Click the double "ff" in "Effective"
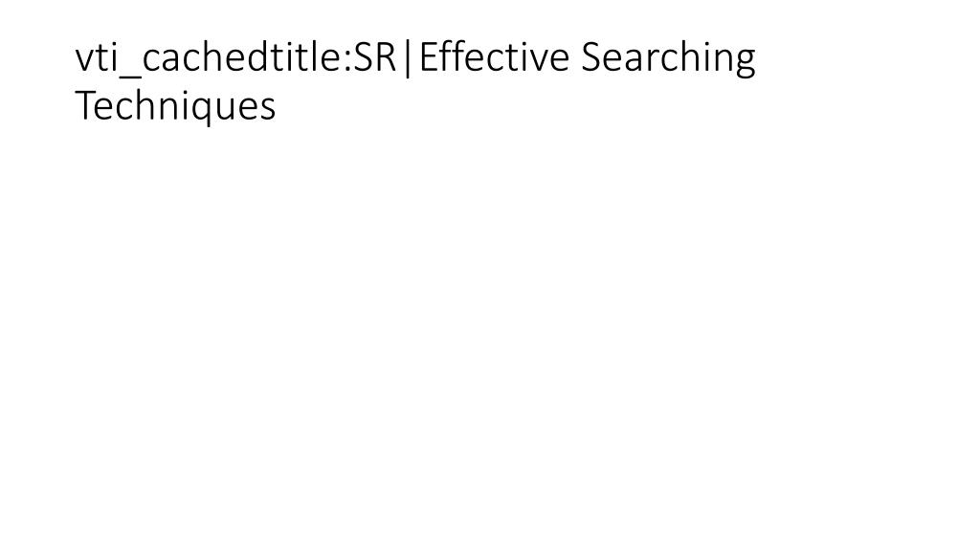This screenshot has height=551, width=980. [x=453, y=55]
